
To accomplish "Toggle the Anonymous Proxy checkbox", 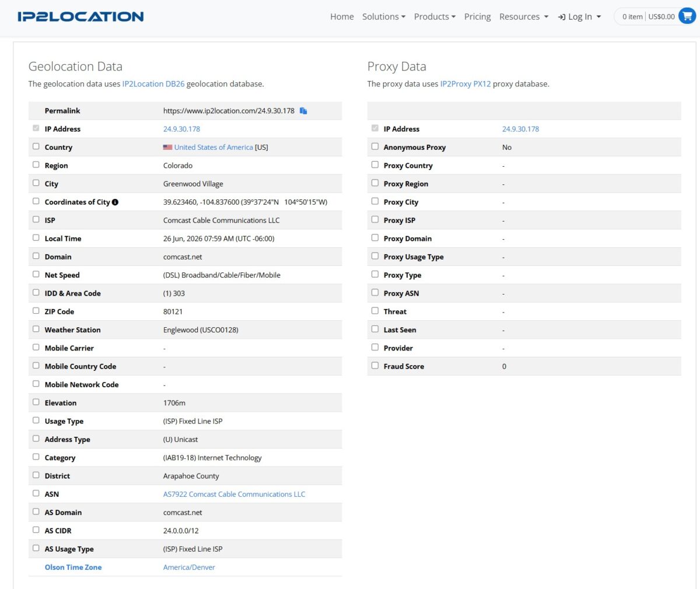I will pos(375,146).
